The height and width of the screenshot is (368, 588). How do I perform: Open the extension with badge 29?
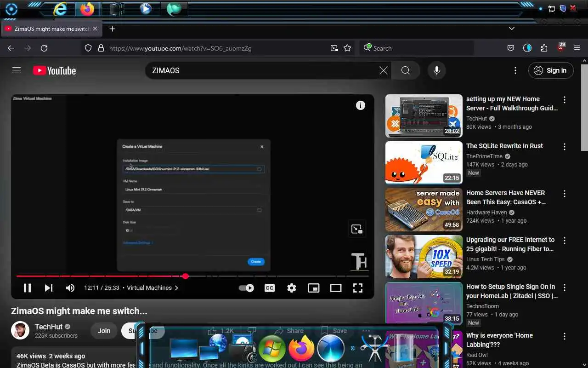pos(561,47)
